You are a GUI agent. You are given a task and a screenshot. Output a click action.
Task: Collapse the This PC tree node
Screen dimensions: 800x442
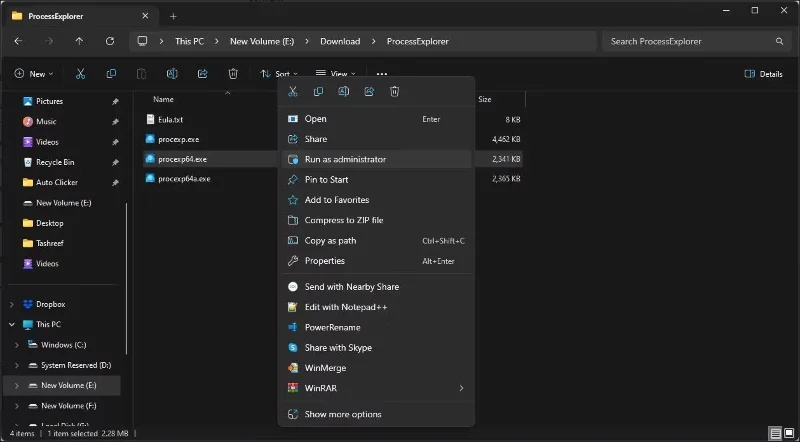pos(12,325)
